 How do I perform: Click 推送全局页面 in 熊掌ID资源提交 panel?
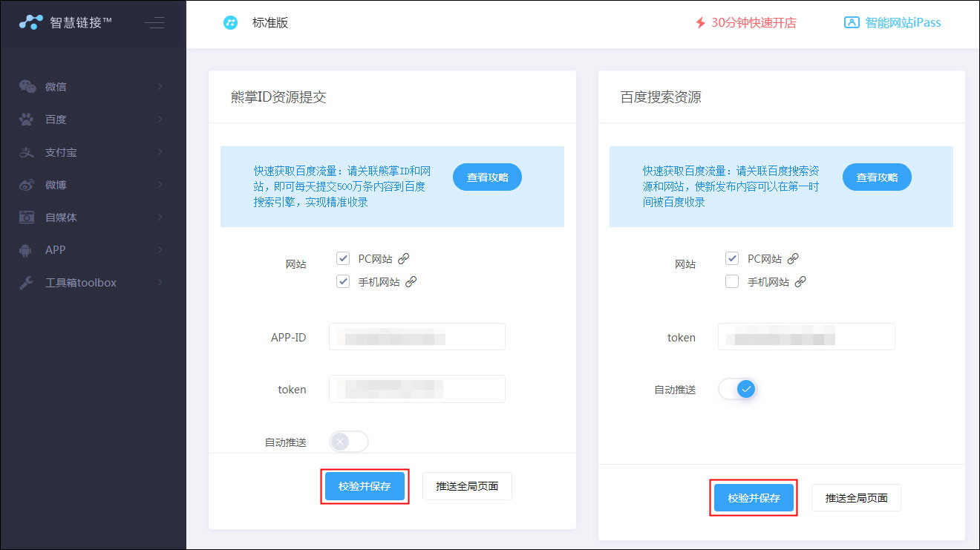click(467, 486)
